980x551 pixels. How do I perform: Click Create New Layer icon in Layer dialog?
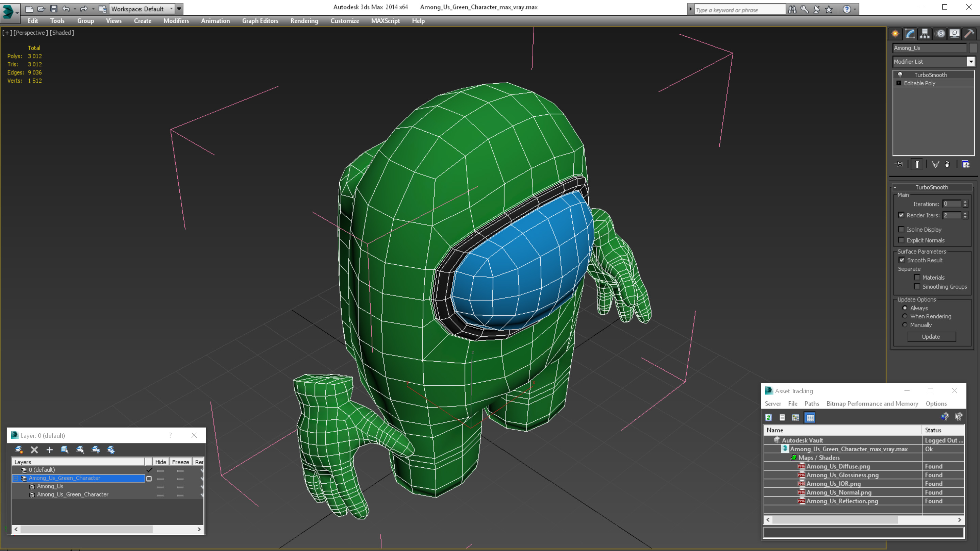[19, 450]
